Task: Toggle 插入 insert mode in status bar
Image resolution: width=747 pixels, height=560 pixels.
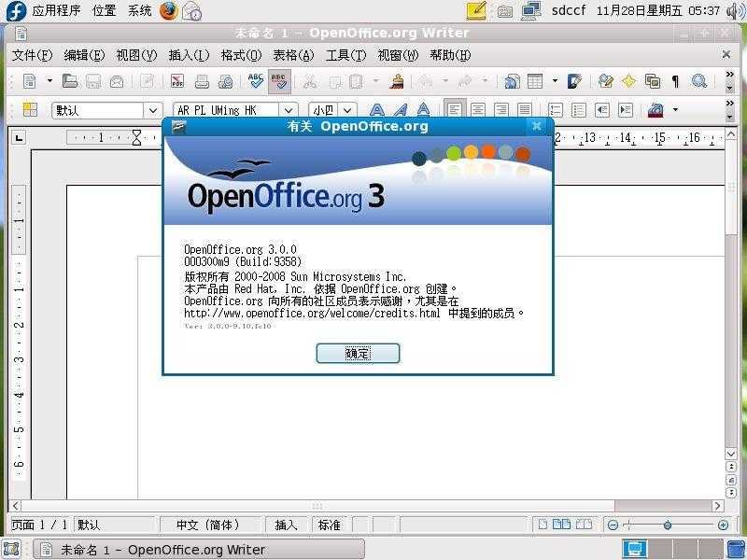Action: (286, 525)
